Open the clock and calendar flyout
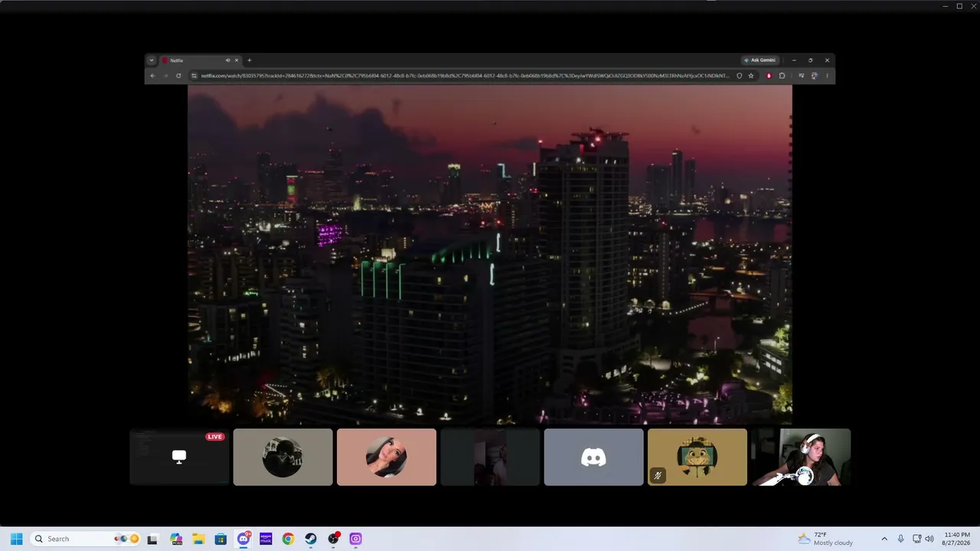This screenshot has width=980, height=551. (x=957, y=539)
